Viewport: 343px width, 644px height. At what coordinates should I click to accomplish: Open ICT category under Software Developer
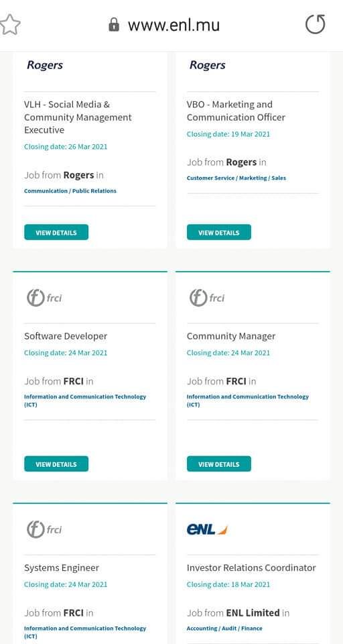click(x=85, y=400)
